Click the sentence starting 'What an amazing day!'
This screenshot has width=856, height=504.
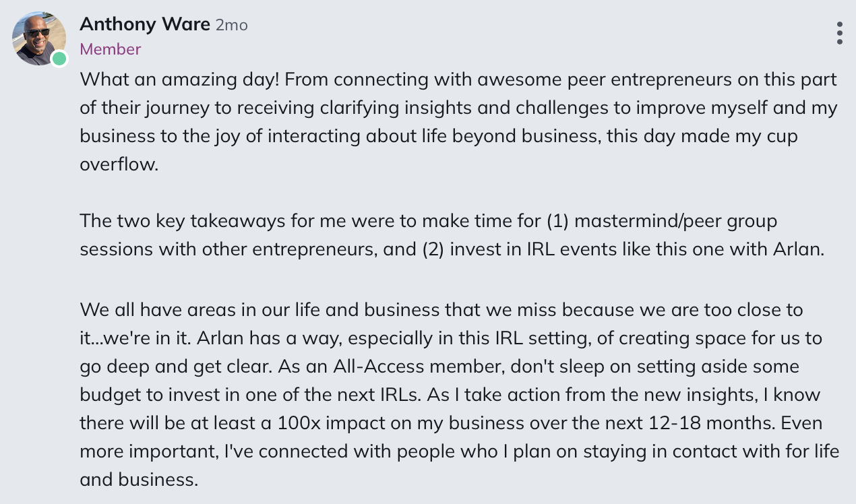pos(180,80)
